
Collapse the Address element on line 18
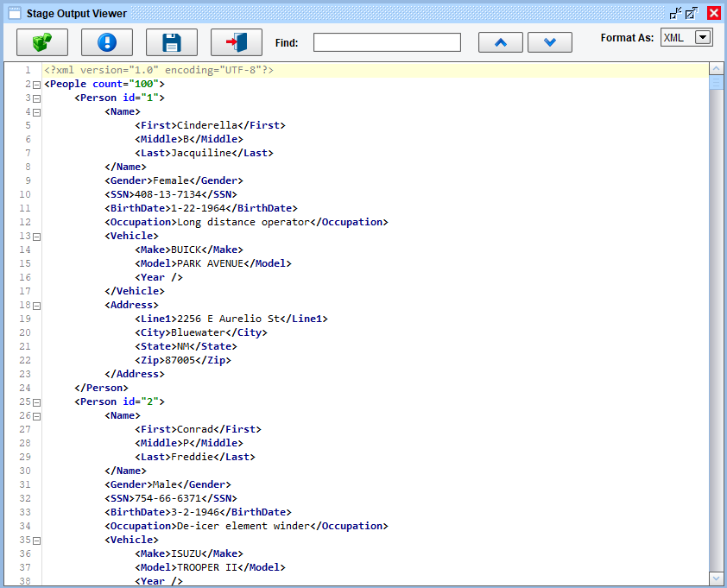tap(36, 306)
